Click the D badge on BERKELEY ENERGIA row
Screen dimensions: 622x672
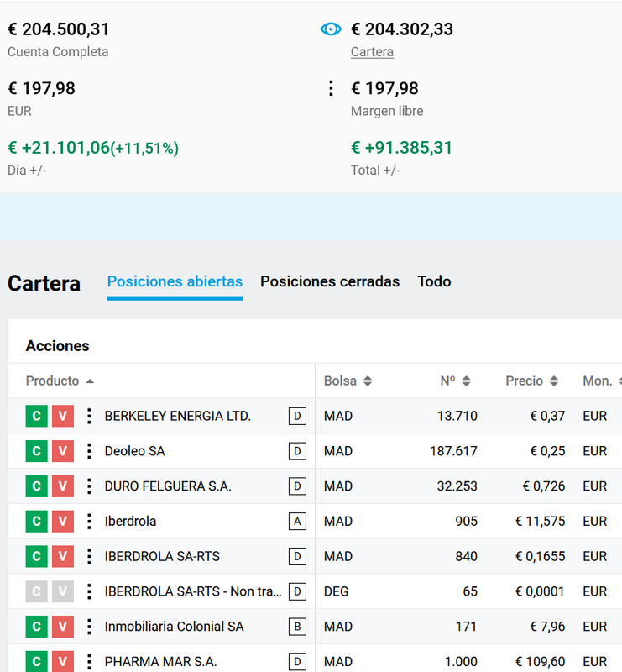click(297, 416)
